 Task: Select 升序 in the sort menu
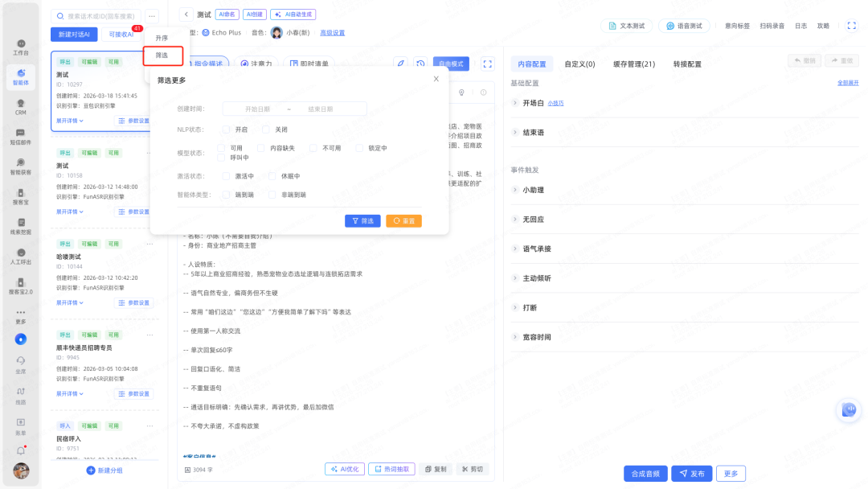(x=162, y=38)
